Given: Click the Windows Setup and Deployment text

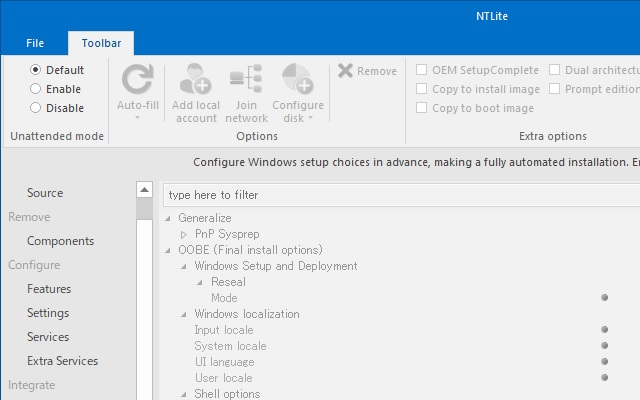Looking at the screenshot, I should coord(276,266).
